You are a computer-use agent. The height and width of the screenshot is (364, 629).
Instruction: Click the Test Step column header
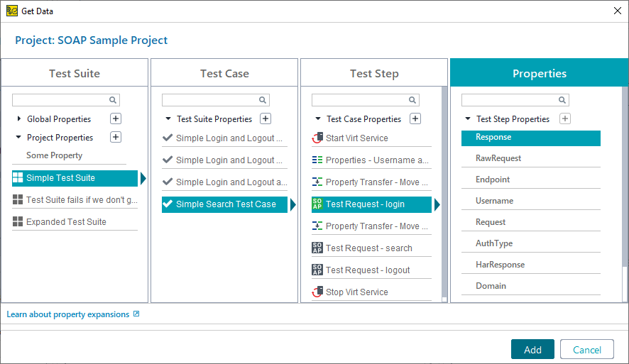click(374, 73)
